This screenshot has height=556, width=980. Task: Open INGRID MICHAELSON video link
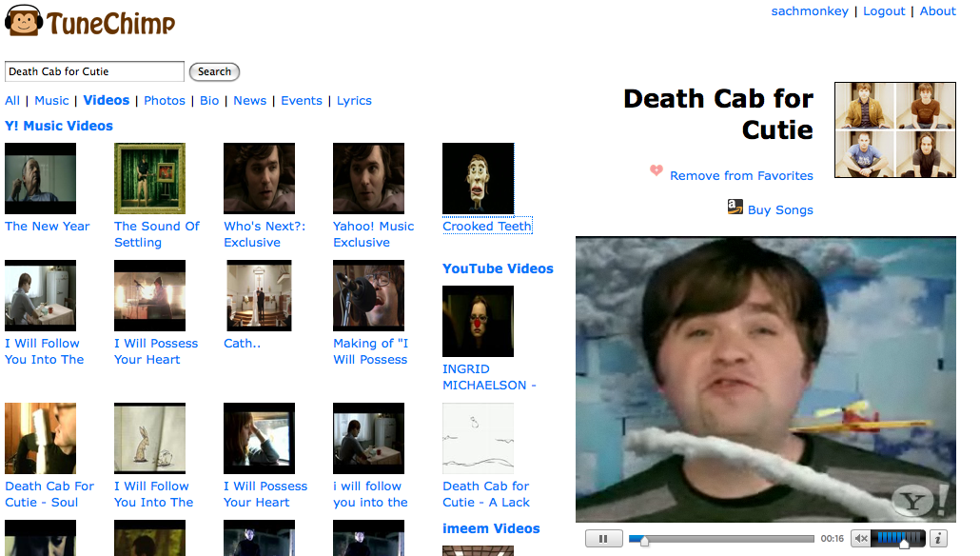point(489,377)
